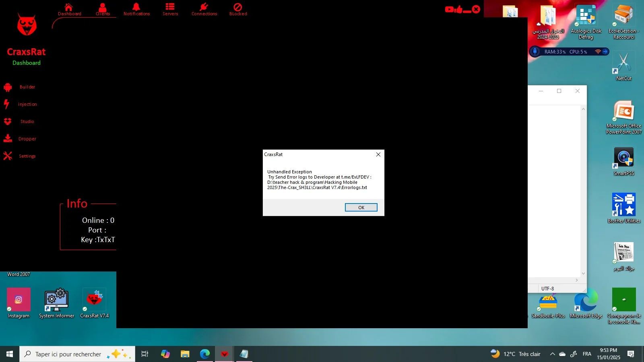The width and height of the screenshot is (644, 362).
Task: Close the CraxsRat error dialog
Action: click(x=378, y=154)
